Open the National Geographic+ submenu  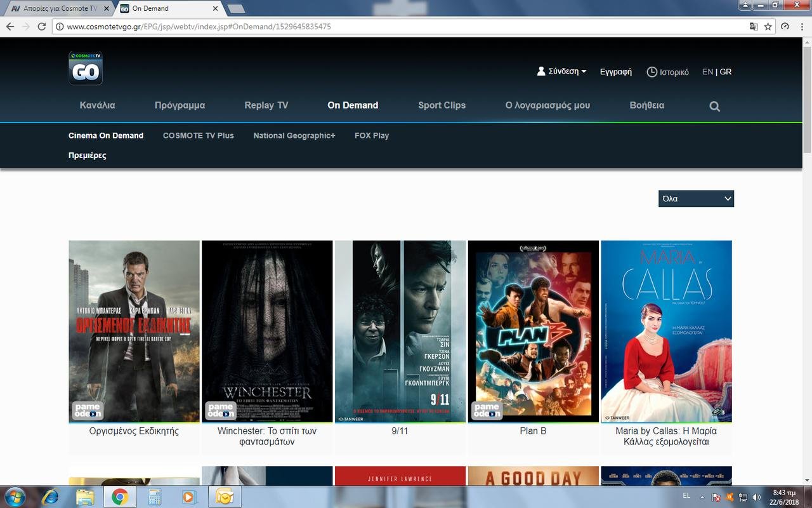(x=294, y=135)
